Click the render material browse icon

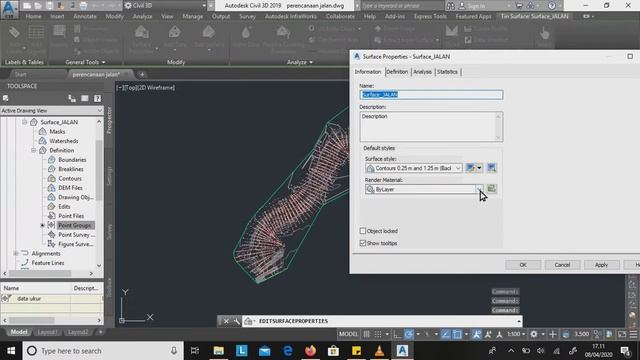[491, 189]
